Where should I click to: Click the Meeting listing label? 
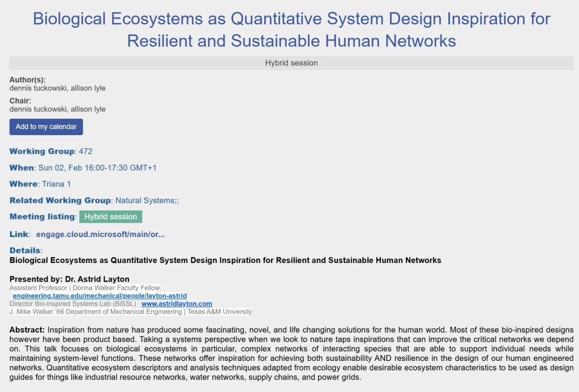(42, 217)
